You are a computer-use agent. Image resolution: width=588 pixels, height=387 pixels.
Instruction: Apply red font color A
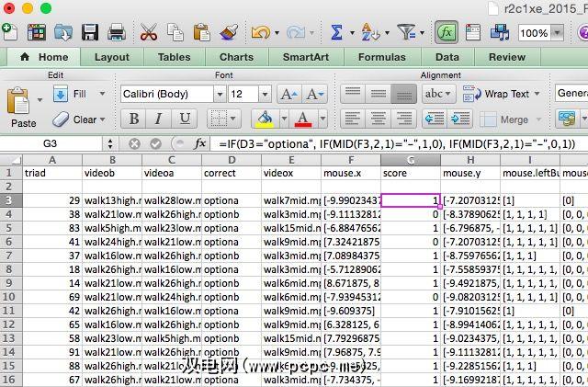pyautogui.click(x=303, y=119)
